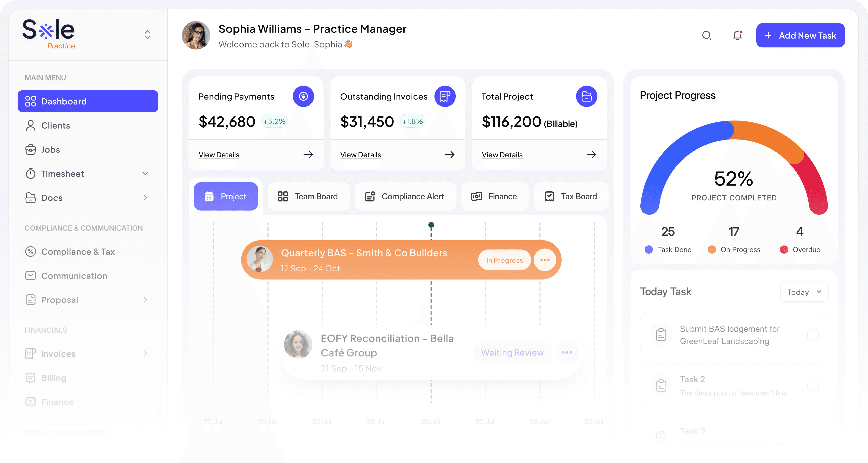The width and height of the screenshot is (868, 463).
Task: Click the current-date timeline marker dot
Action: (x=431, y=225)
